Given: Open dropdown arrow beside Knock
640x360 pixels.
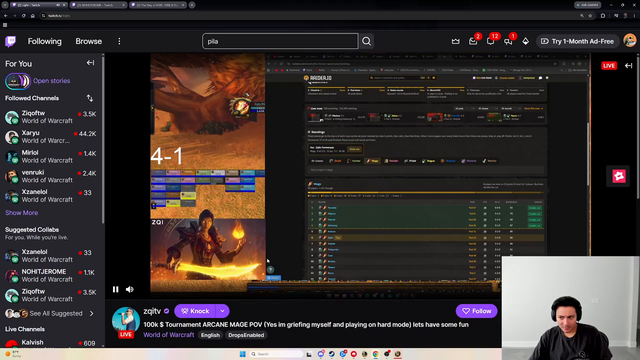Looking at the screenshot, I should (222, 311).
